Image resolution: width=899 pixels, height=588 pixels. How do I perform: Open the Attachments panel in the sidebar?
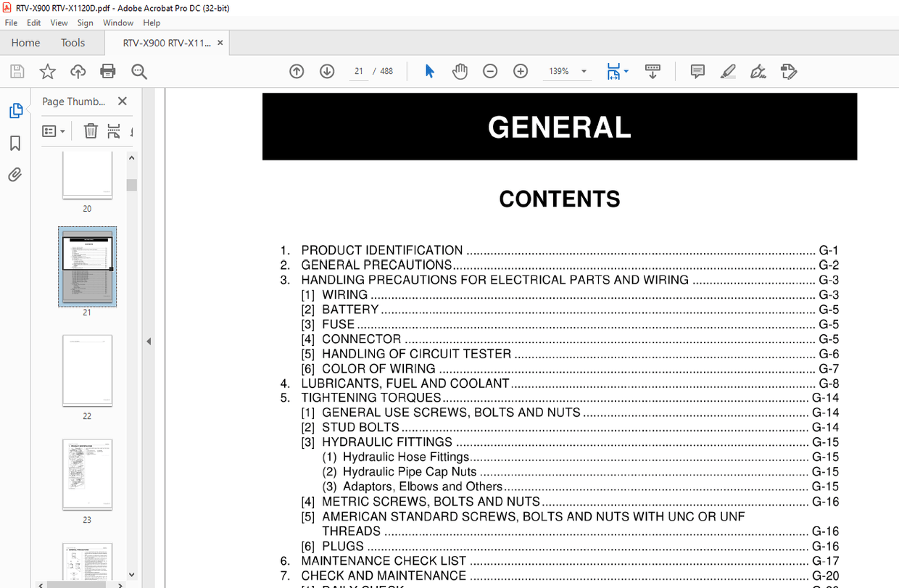coord(16,174)
